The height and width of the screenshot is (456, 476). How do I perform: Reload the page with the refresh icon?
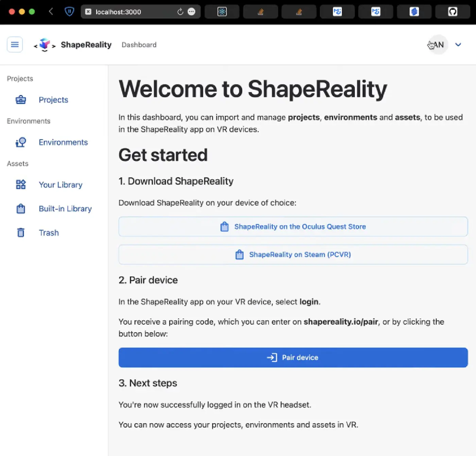(x=180, y=12)
